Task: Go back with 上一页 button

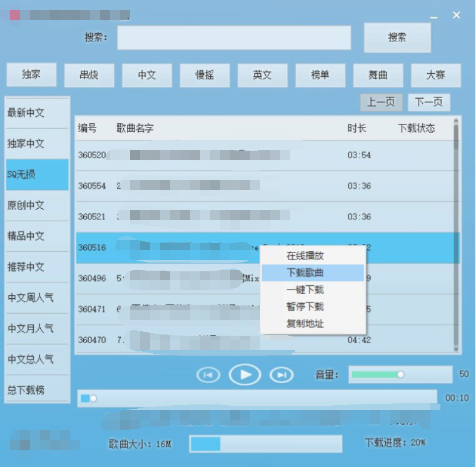Action: [381, 103]
